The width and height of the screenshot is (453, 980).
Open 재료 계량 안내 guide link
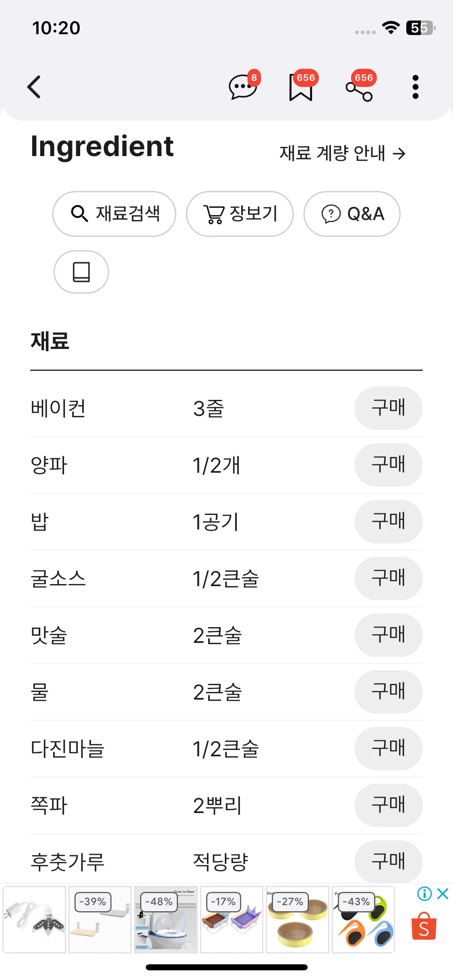pos(342,153)
